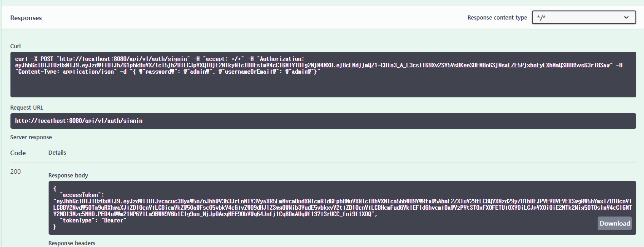Open the Response content type dropdown
Image resolution: width=644 pixels, height=247 pixels.
pos(584,18)
